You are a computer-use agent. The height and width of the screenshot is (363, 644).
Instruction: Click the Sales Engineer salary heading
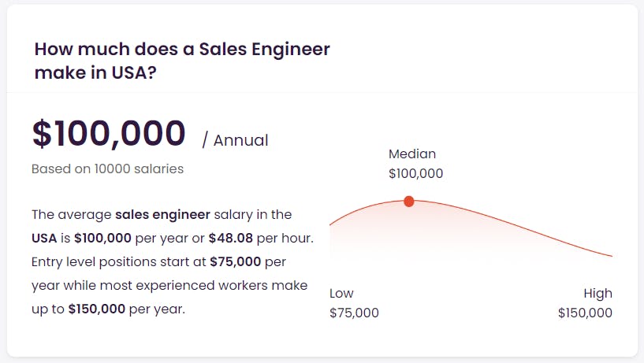(182, 61)
